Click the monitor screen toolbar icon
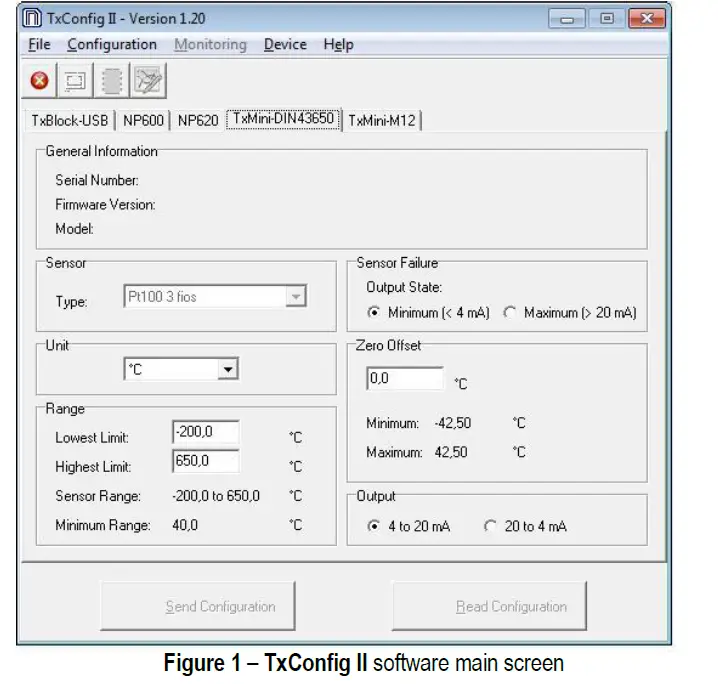 [75, 81]
